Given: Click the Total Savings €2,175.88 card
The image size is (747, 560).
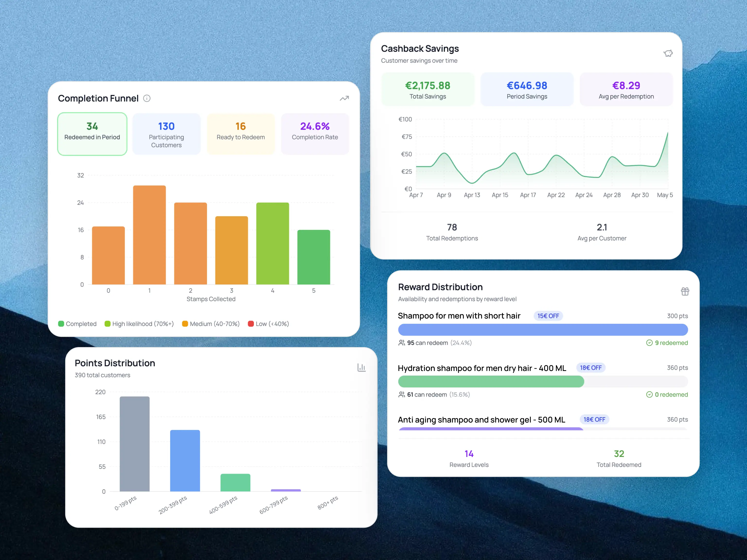Looking at the screenshot, I should 428,89.
